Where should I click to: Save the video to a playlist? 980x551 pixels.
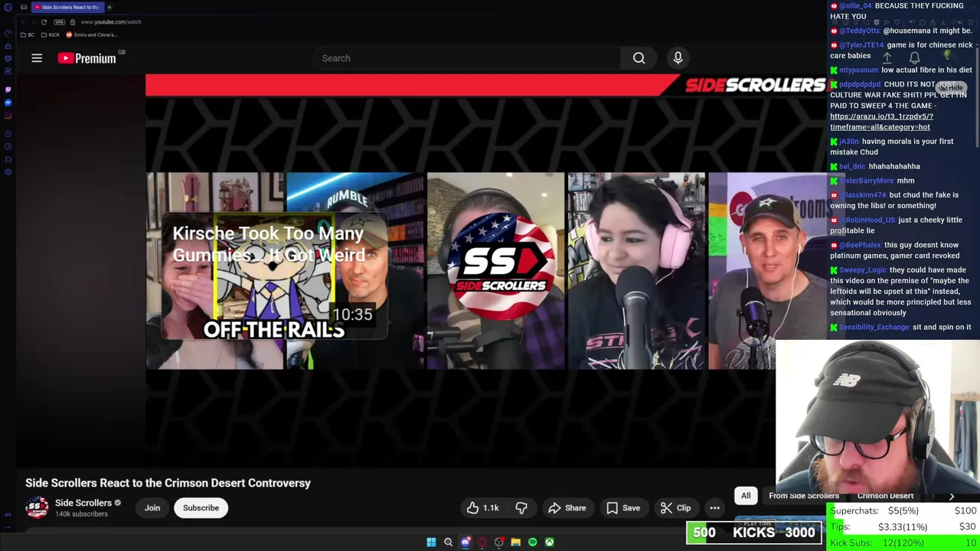coord(623,508)
